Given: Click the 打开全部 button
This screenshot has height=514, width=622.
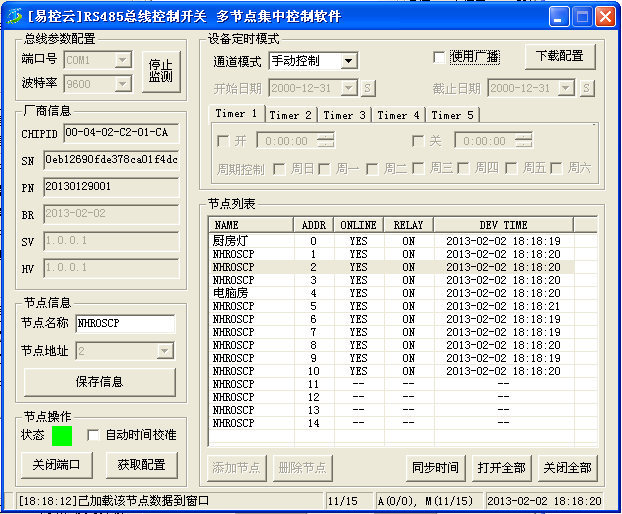Looking at the screenshot, I should tap(501, 467).
